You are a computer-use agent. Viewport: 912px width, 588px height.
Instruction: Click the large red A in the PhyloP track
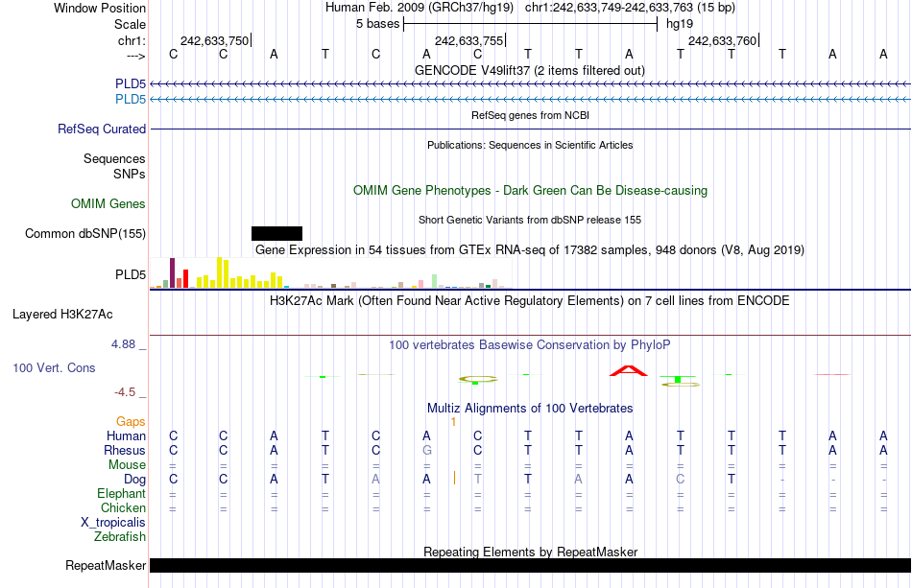(628, 370)
